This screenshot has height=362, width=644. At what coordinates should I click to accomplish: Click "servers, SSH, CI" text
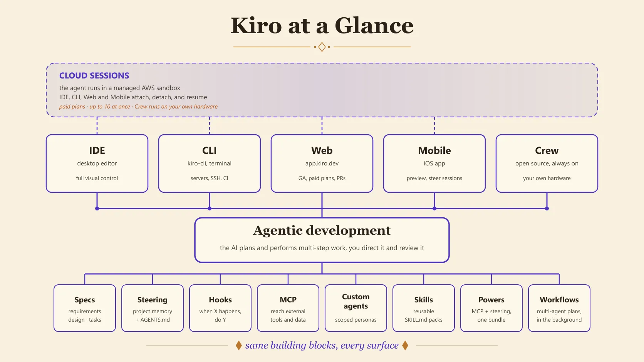[210, 178]
